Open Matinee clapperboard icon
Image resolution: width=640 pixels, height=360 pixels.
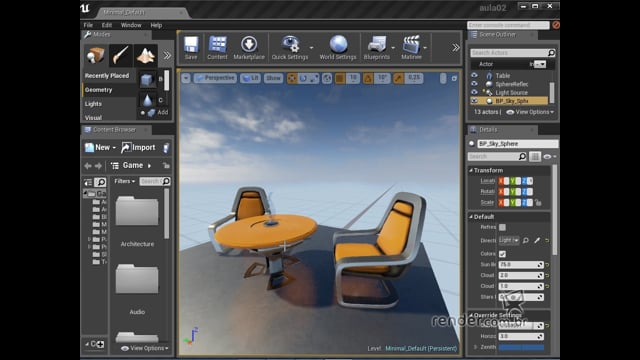411,47
